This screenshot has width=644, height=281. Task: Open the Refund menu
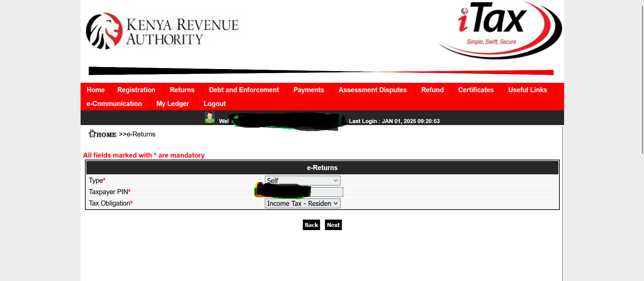tap(432, 90)
